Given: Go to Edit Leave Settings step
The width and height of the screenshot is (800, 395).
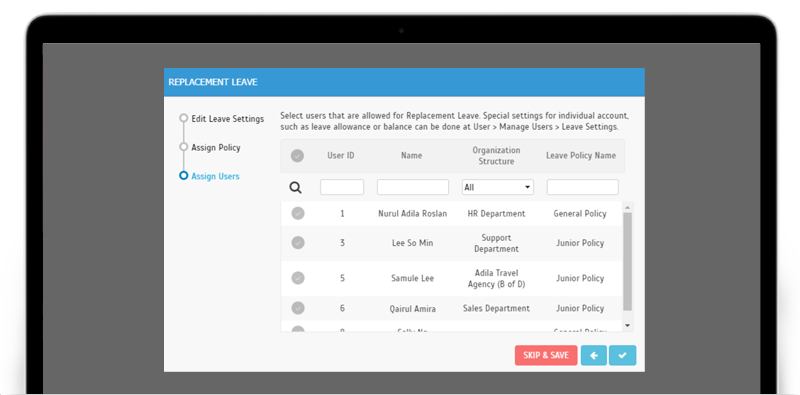Looking at the screenshot, I should tap(228, 119).
